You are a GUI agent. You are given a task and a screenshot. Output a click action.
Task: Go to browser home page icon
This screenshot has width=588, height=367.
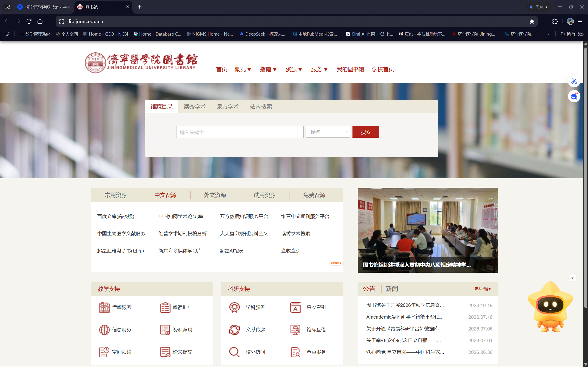(x=40, y=21)
